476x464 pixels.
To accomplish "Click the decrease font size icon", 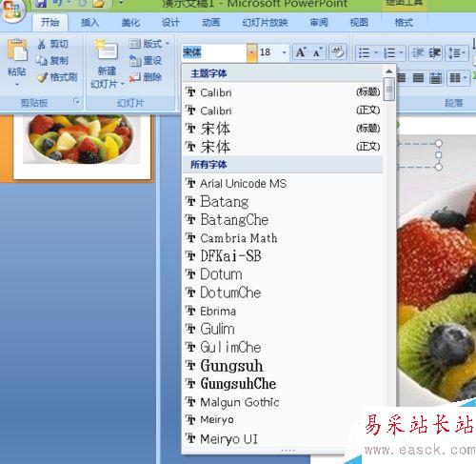I will click(x=317, y=52).
